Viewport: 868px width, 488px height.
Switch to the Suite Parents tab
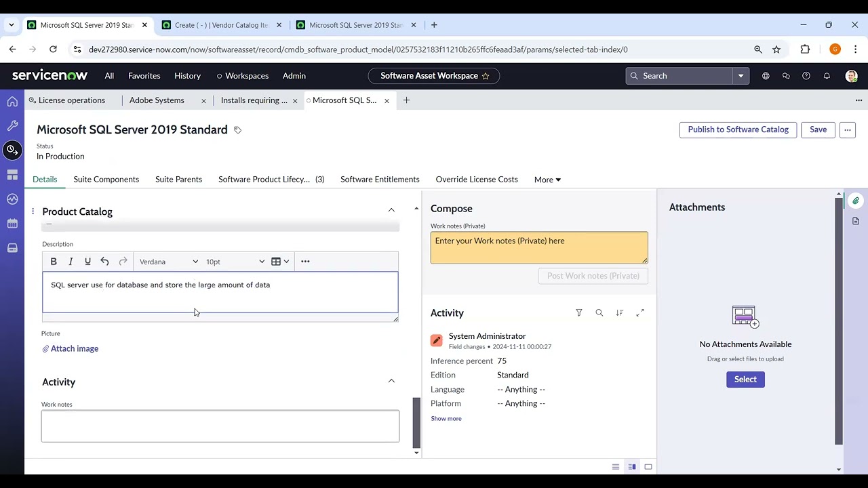click(x=178, y=180)
